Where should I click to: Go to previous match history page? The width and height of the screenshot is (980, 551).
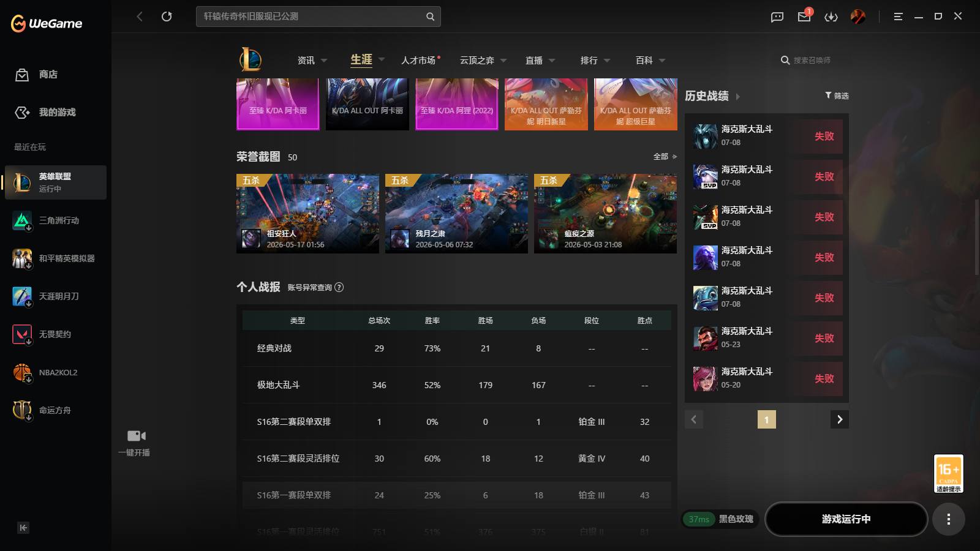coord(694,419)
